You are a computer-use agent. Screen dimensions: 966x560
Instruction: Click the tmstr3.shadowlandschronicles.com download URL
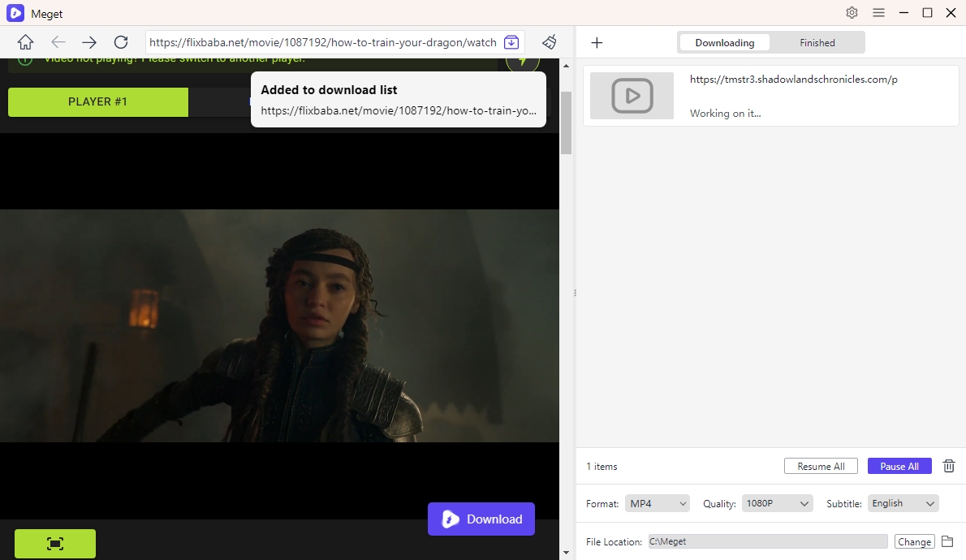pos(794,80)
